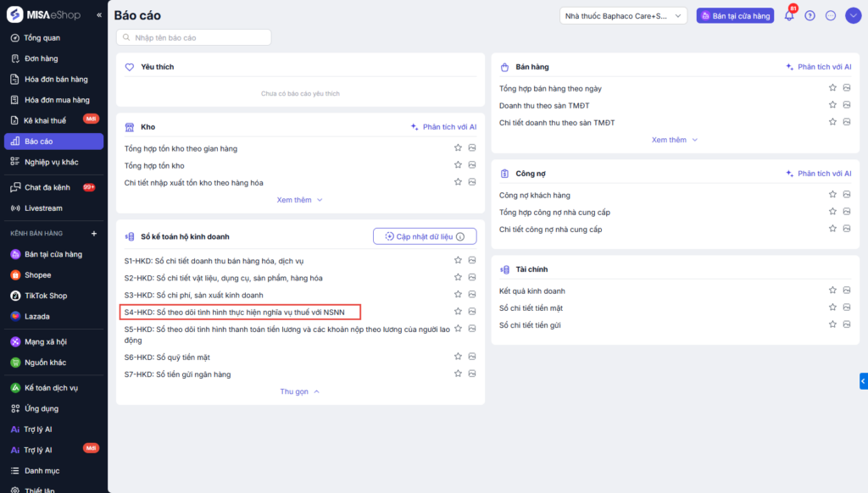
Task: Open the S4-HKD tax obligation report
Action: tap(234, 312)
